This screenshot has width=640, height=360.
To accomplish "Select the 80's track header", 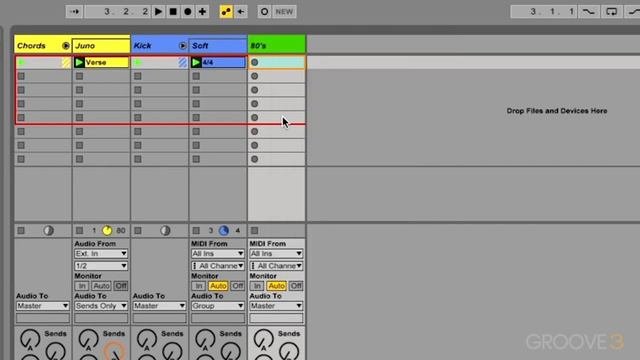I will [276, 46].
